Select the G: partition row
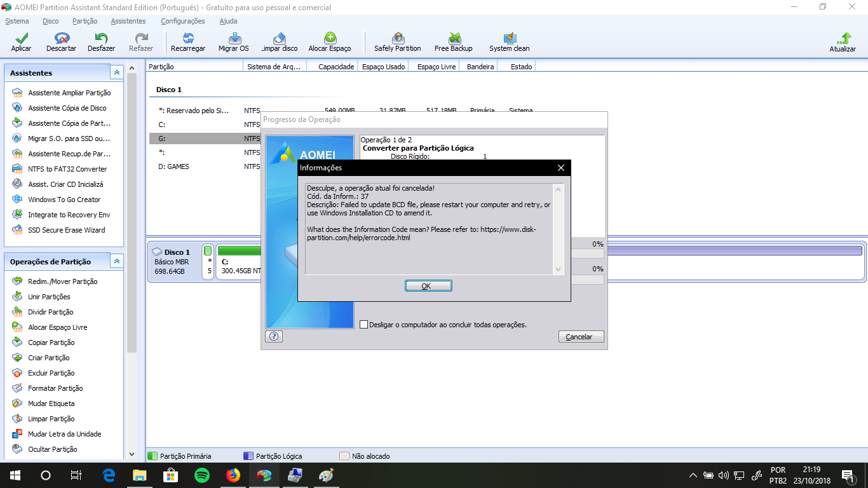This screenshot has width=868, height=488. [x=205, y=139]
